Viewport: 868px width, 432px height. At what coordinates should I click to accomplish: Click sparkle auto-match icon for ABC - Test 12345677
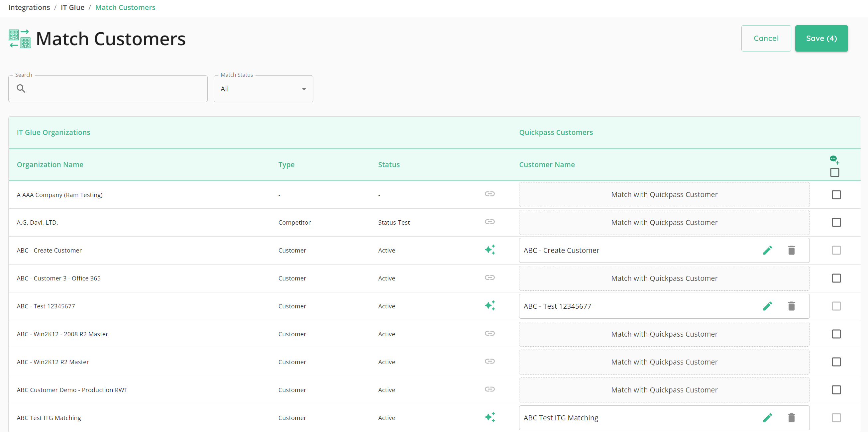click(490, 306)
